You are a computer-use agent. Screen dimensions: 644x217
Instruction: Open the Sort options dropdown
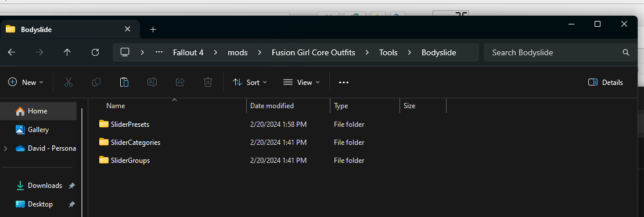(x=250, y=83)
